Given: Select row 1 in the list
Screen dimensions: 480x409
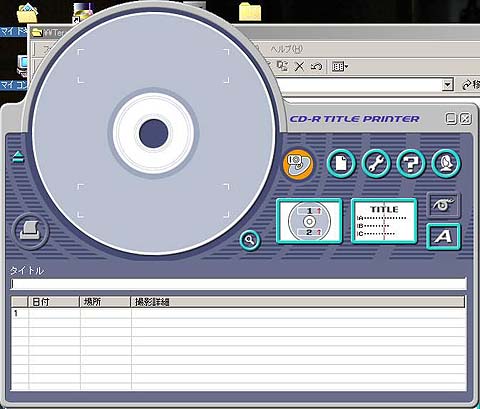Looking at the screenshot, I should [238, 313].
